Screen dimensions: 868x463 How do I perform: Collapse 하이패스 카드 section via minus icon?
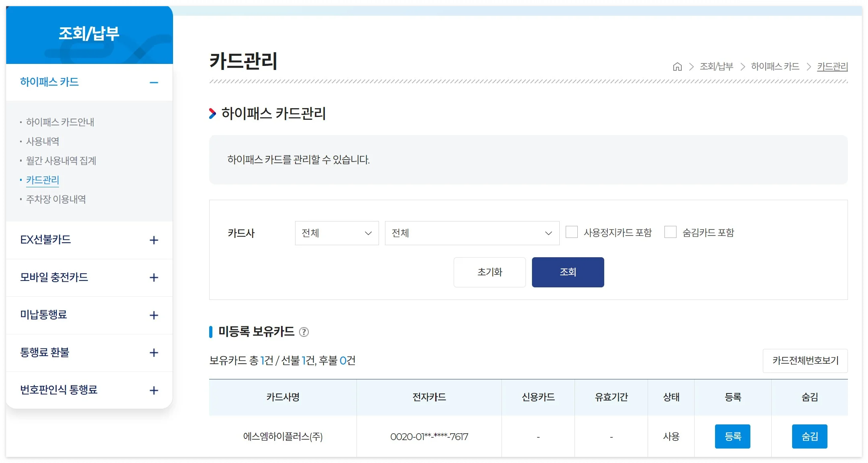pos(154,83)
